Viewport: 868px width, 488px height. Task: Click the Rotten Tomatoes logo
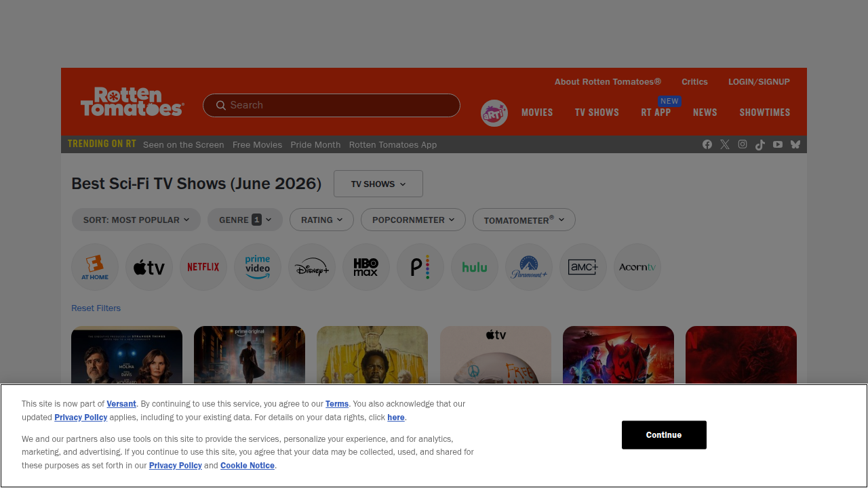click(x=132, y=102)
